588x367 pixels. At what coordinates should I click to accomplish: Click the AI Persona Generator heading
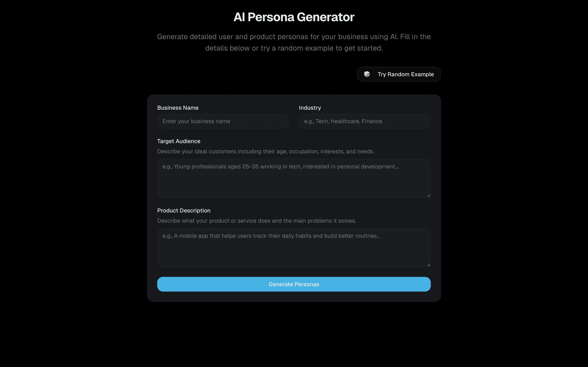(x=294, y=17)
